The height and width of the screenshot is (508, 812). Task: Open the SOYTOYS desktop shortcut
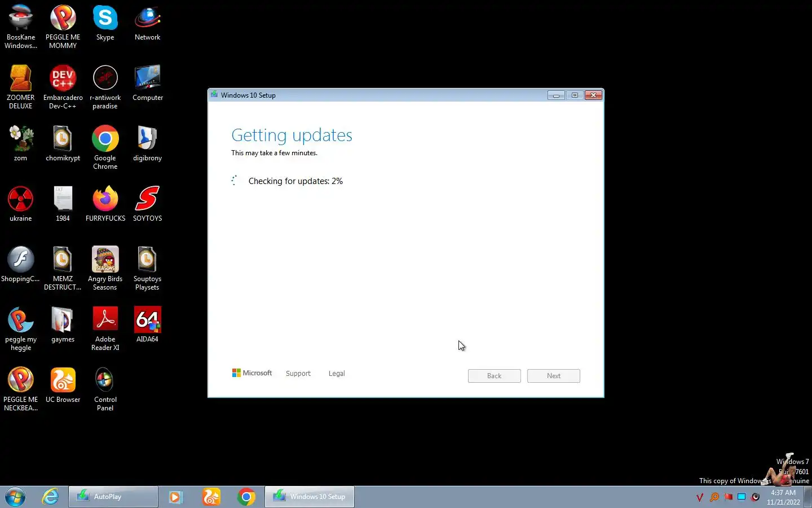pos(147,204)
